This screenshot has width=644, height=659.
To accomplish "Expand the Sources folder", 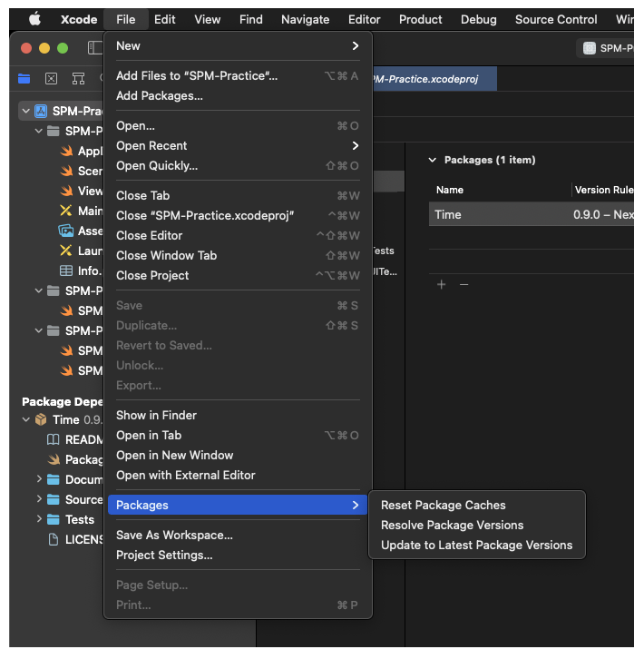I will pyautogui.click(x=39, y=499).
